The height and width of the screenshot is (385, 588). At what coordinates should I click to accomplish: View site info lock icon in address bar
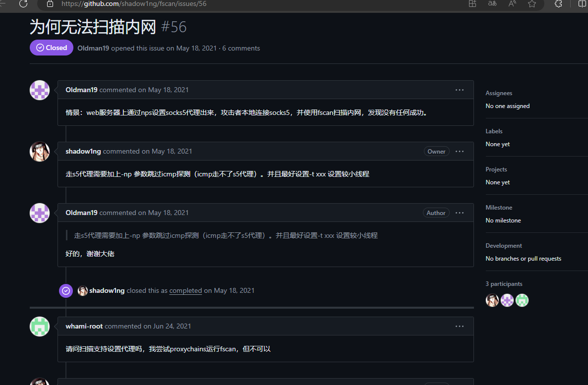coord(50,4)
